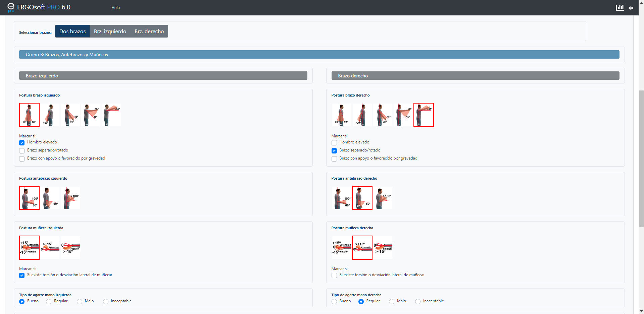Switch to Brz. derecho option
Screen dimensions: 644x314
coord(149,31)
